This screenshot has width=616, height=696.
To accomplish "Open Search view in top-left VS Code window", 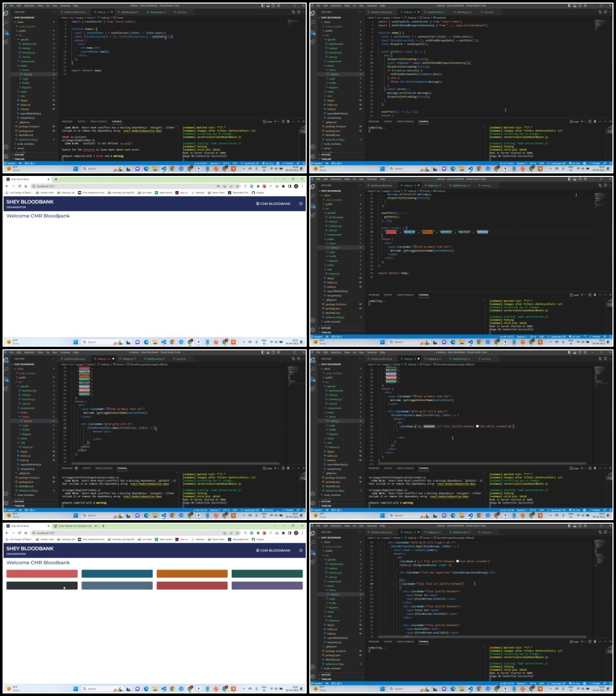I will tap(6, 23).
